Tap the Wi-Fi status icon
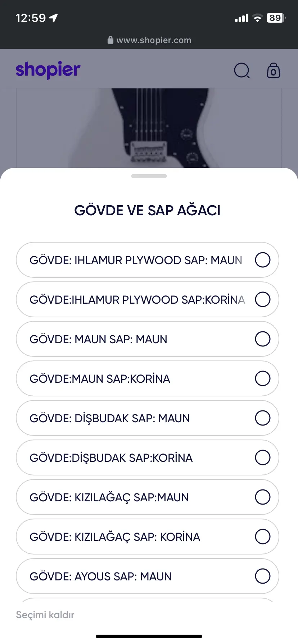 257,18
